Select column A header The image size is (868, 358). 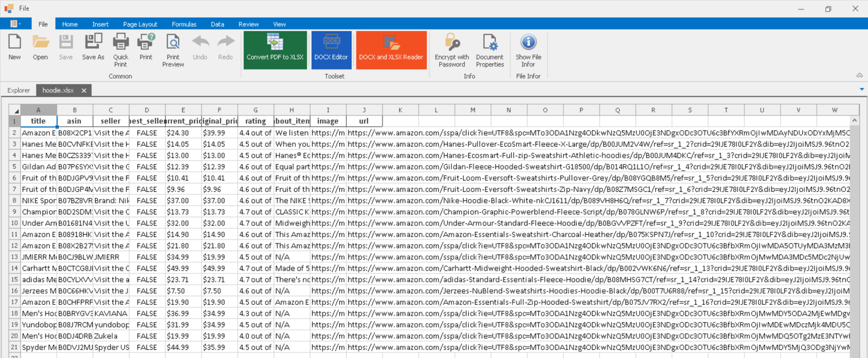(39, 110)
